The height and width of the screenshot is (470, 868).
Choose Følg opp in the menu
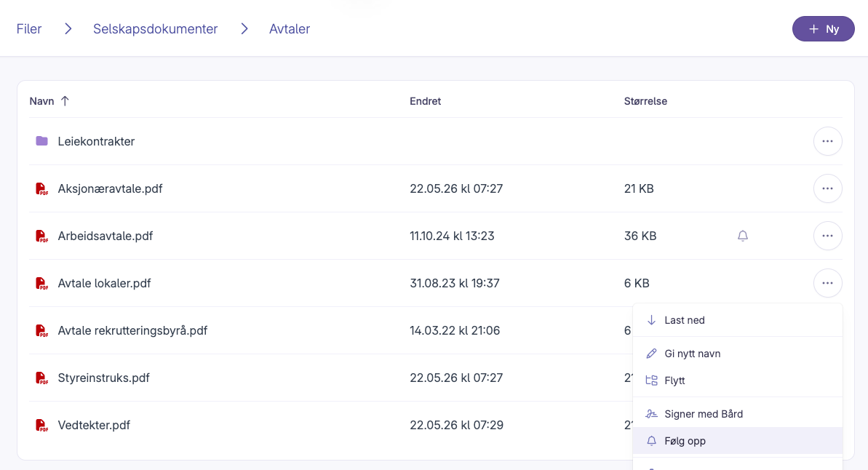(x=737, y=441)
